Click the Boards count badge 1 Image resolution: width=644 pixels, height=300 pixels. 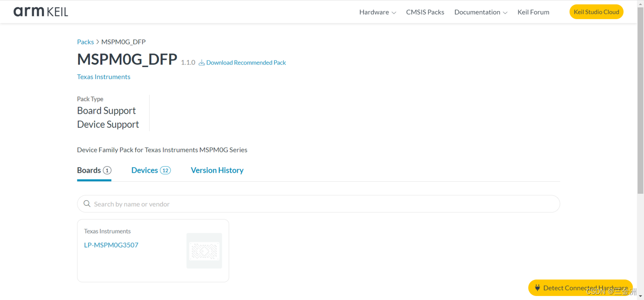107,170
